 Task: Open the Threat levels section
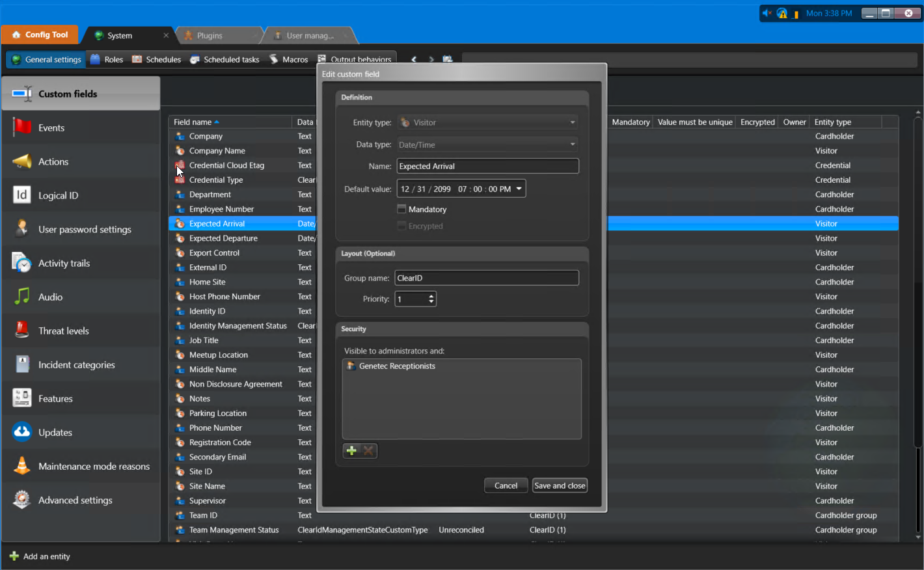point(62,331)
